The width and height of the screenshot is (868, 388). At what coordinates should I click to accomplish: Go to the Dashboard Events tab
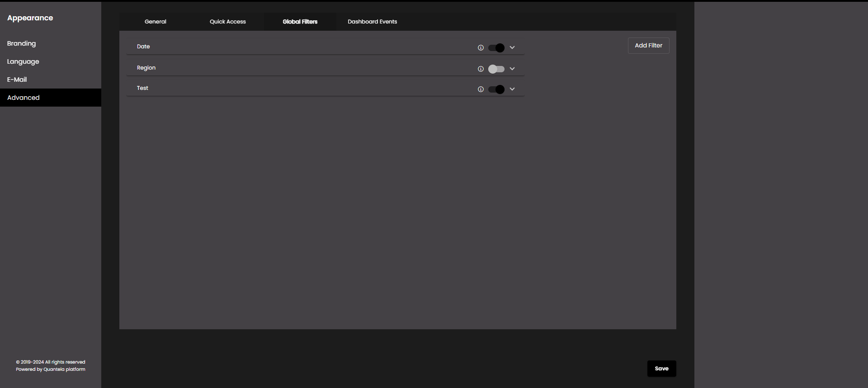(373, 22)
